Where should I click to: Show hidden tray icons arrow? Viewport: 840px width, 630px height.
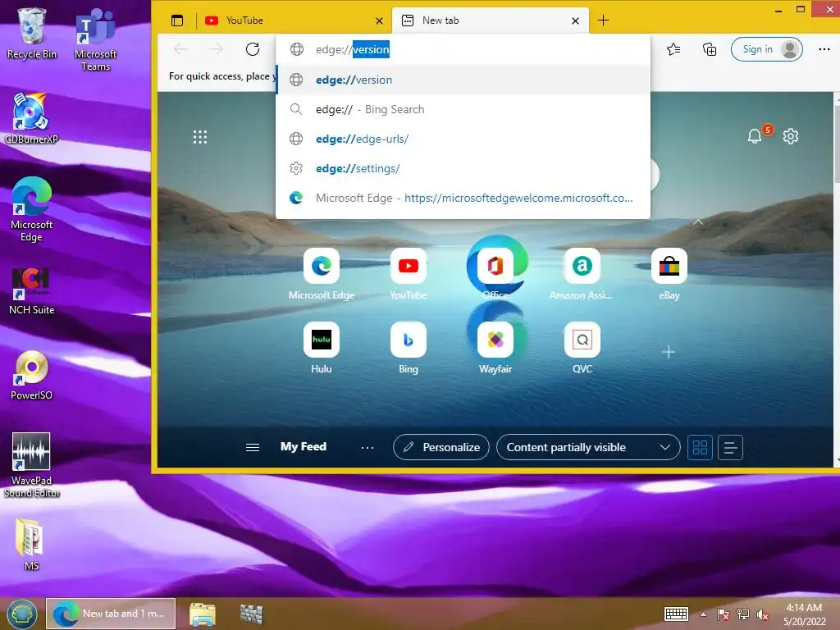click(703, 614)
